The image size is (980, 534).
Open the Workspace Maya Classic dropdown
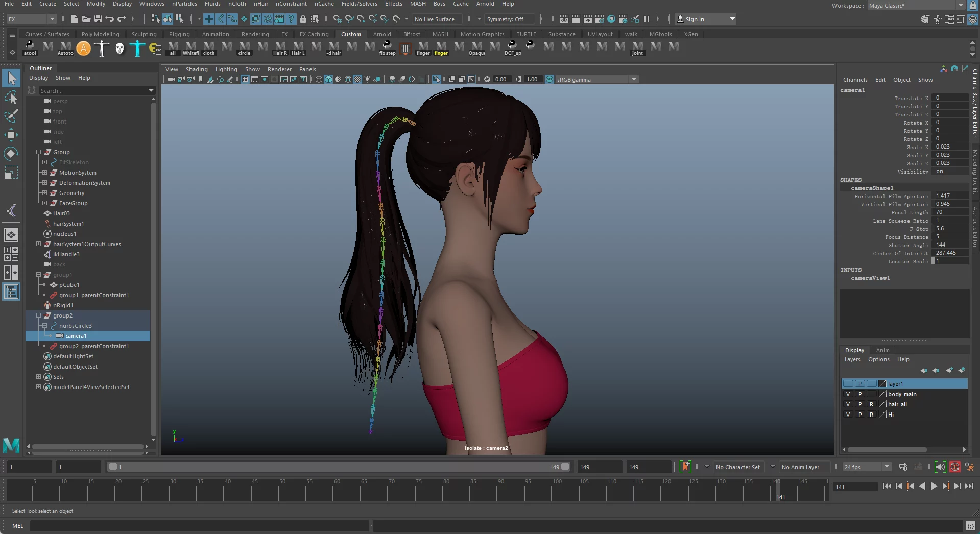pos(916,5)
